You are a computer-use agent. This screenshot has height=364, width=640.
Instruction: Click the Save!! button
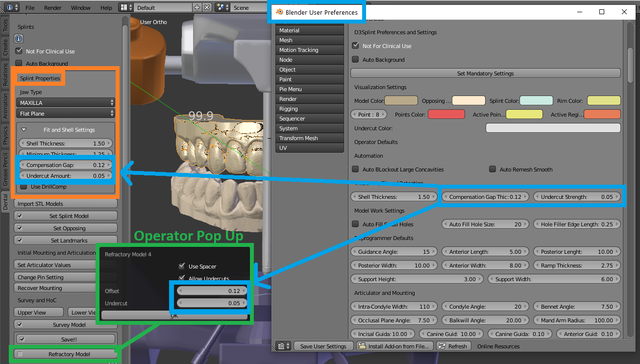coord(66,339)
